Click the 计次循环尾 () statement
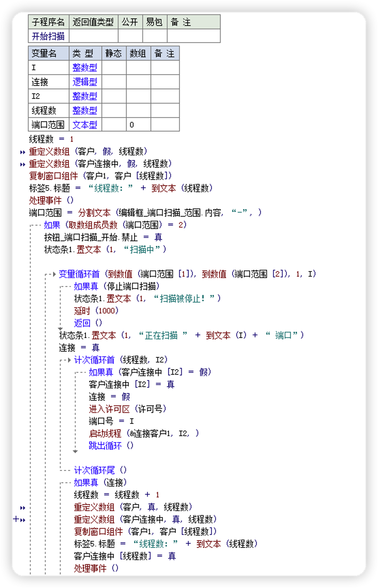378x588 pixels. [x=100, y=470]
